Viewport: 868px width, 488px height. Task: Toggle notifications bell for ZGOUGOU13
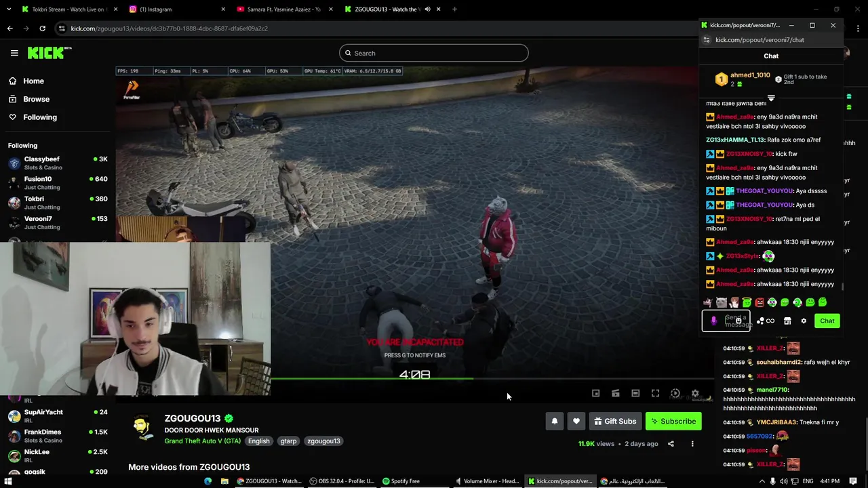(x=554, y=421)
